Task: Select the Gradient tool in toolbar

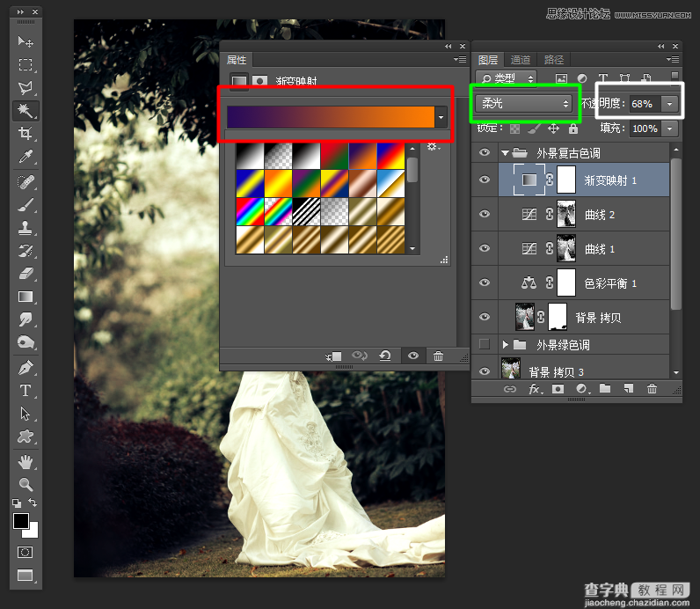Action: (x=26, y=297)
